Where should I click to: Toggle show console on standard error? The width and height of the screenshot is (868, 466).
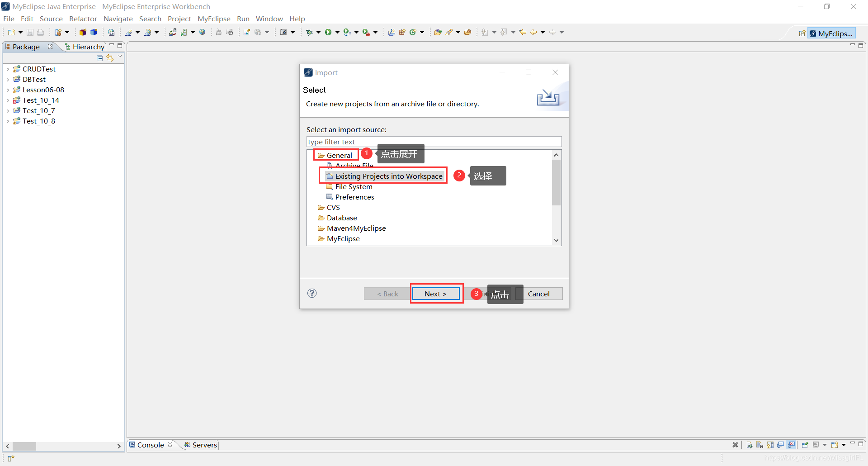click(791, 445)
